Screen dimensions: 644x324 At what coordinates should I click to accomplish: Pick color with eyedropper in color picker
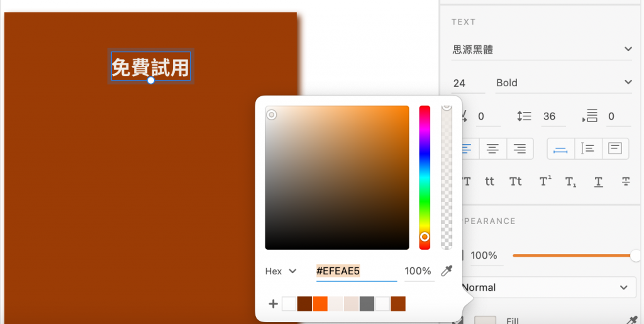point(447,271)
